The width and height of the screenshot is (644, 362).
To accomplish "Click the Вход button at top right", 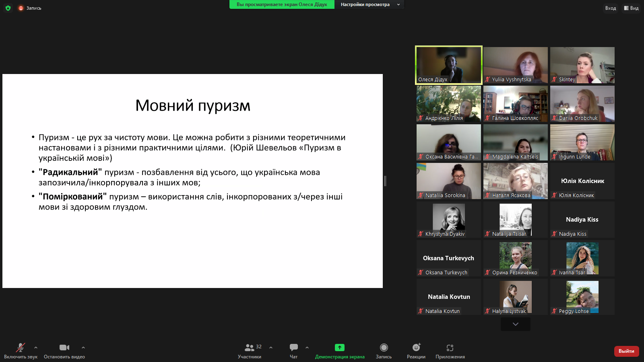I will point(610,8).
